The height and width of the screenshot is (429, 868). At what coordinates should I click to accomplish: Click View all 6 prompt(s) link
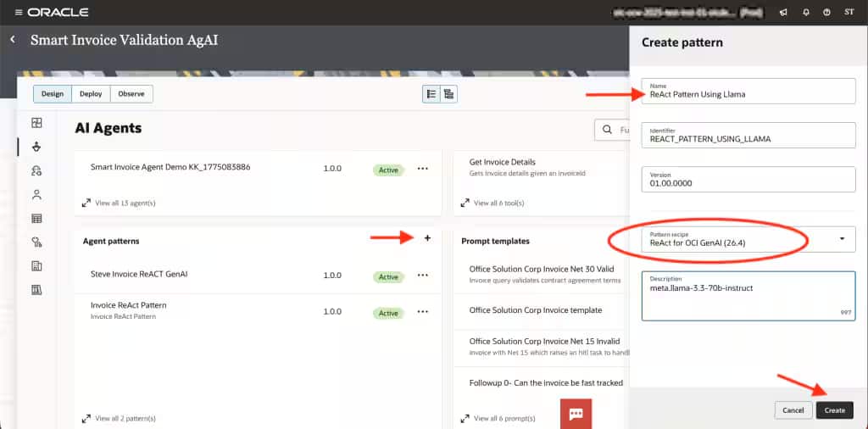click(x=504, y=419)
